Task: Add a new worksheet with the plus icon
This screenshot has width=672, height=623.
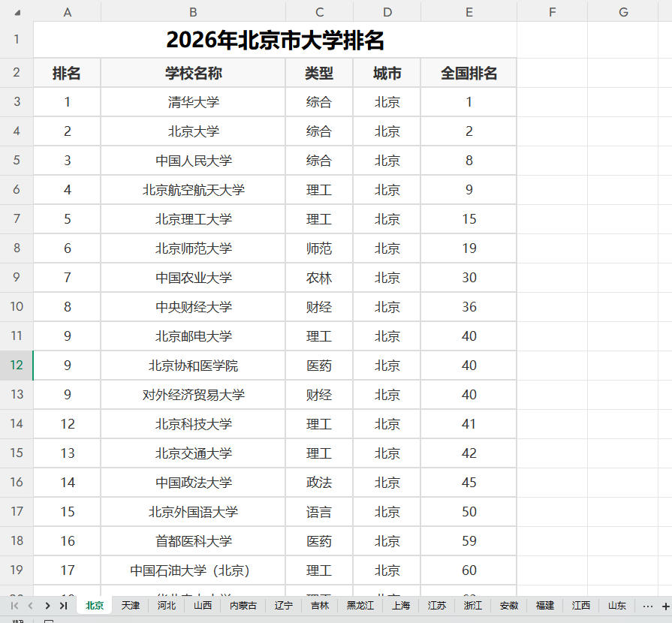Action: 665,605
